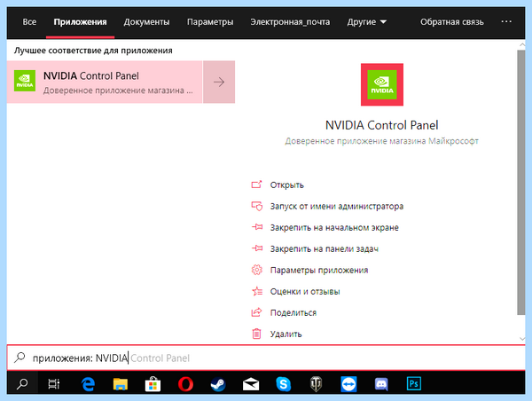Click the Лучшее соответствие для приложения heading
Image resolution: width=532 pixels, height=401 pixels.
click(93, 51)
